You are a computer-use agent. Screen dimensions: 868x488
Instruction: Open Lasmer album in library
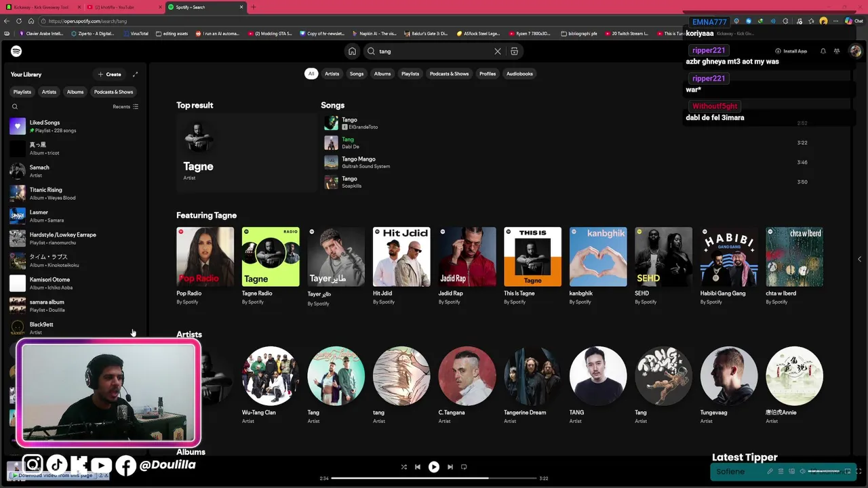(75, 216)
